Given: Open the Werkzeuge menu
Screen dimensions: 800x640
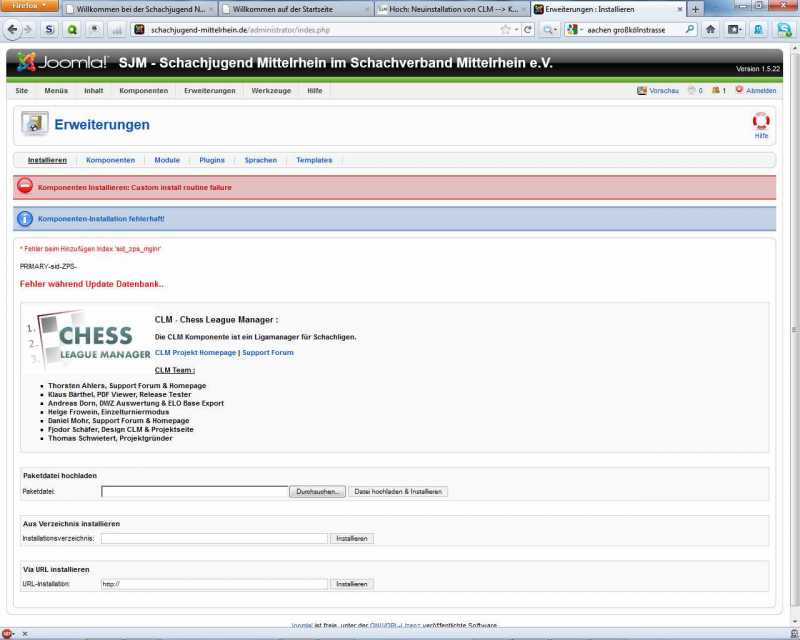Looking at the screenshot, I should (271, 91).
